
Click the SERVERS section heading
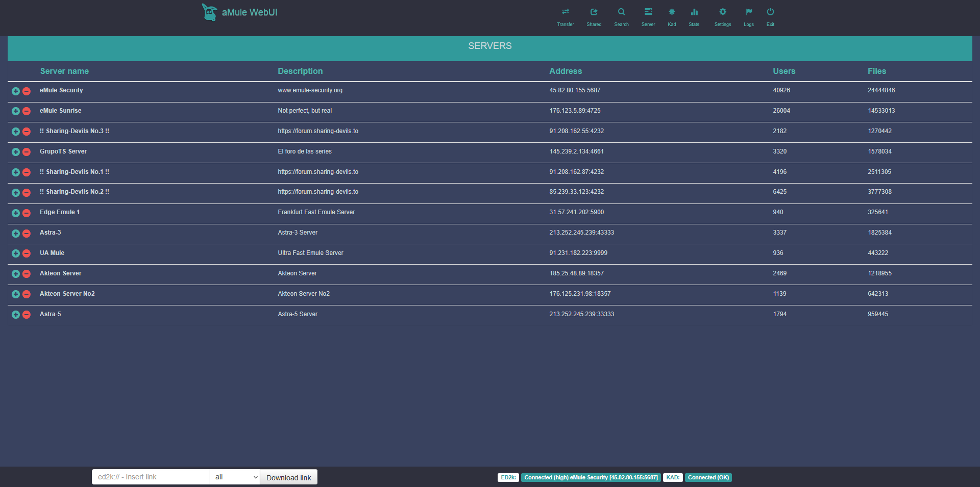point(490,46)
